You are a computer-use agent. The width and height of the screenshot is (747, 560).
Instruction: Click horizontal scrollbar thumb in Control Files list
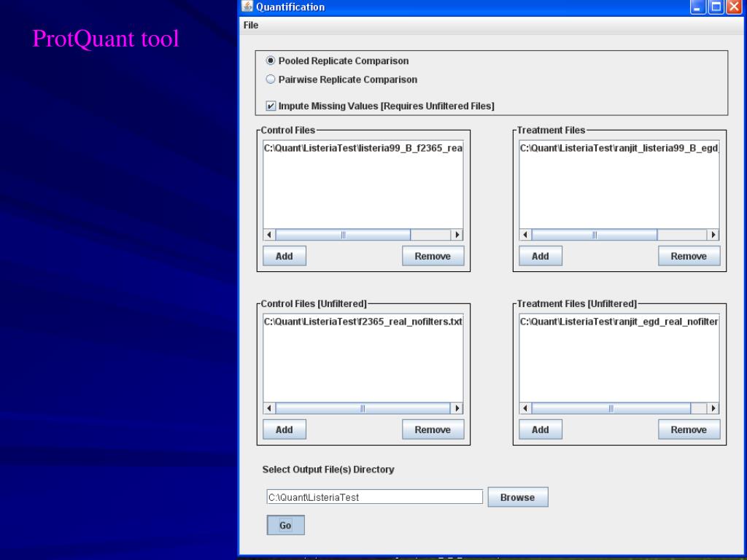click(x=343, y=235)
